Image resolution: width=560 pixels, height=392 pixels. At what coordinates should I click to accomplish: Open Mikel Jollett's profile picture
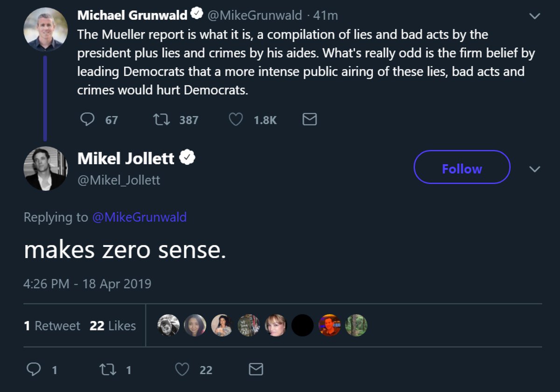click(46, 168)
